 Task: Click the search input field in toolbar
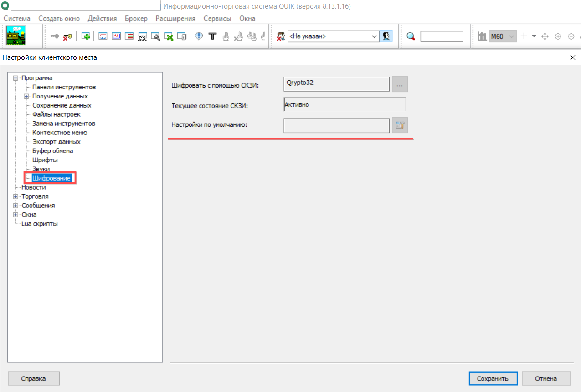point(442,36)
